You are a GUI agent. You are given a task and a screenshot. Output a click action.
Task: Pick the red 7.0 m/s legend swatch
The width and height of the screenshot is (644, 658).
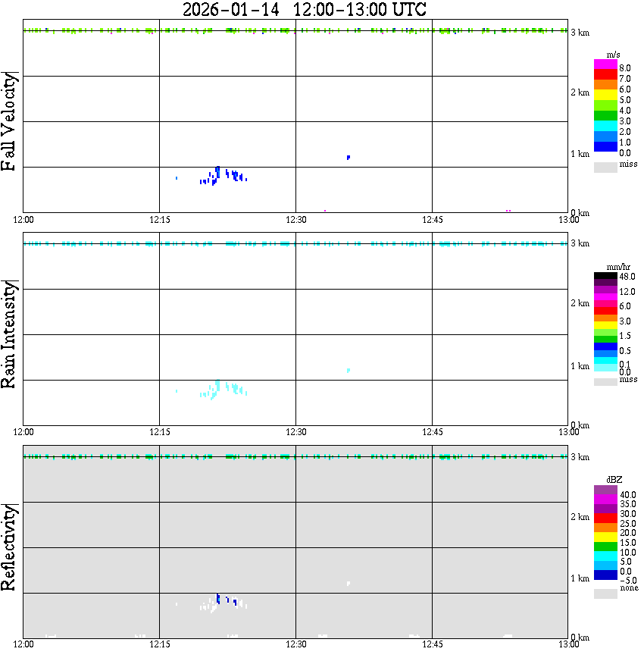pyautogui.click(x=605, y=74)
